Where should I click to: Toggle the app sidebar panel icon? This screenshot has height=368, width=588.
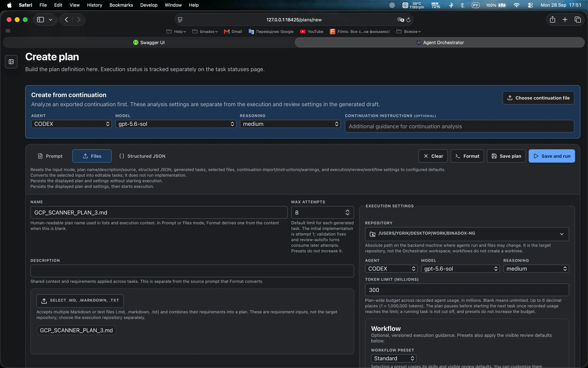[11, 62]
